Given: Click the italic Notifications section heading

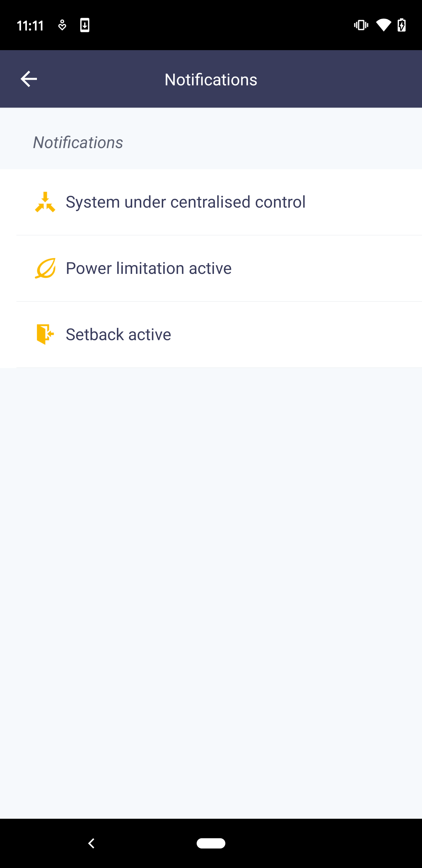Looking at the screenshot, I should pyautogui.click(x=78, y=142).
